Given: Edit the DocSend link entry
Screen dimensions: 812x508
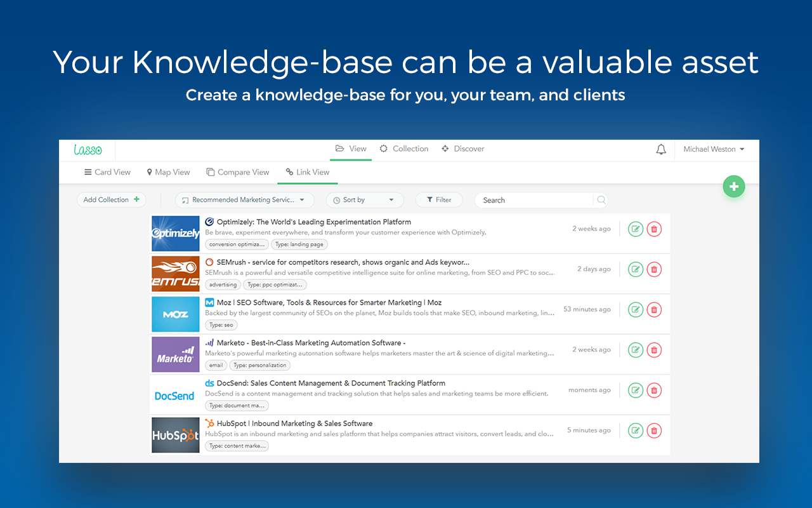Looking at the screenshot, I should [636, 391].
